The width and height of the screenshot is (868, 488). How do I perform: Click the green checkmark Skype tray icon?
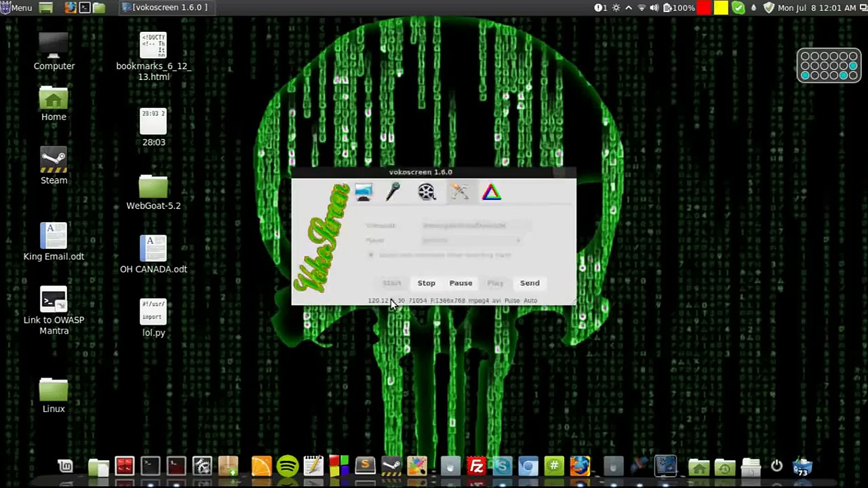[738, 8]
